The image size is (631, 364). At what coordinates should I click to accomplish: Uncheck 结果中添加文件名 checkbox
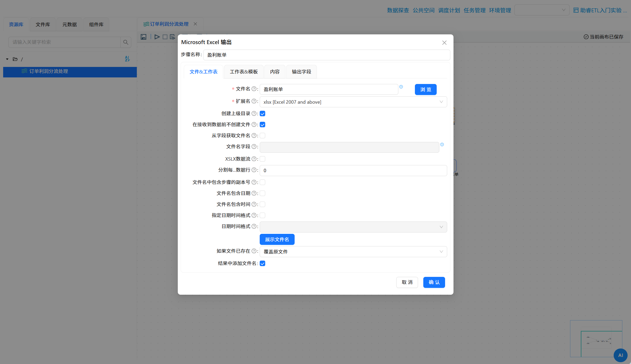[x=262, y=263]
